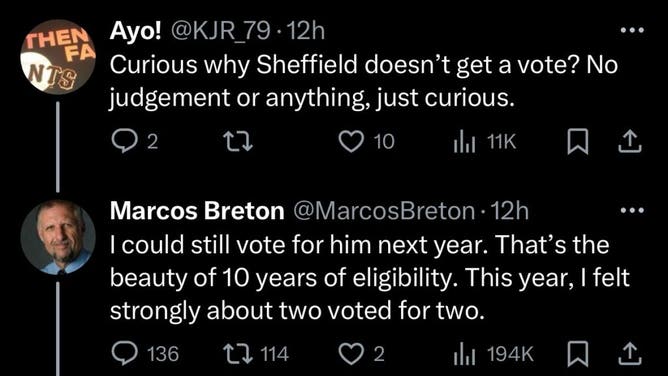
Task: Open more options on Ayo!'s tweet
Action: 633,30
